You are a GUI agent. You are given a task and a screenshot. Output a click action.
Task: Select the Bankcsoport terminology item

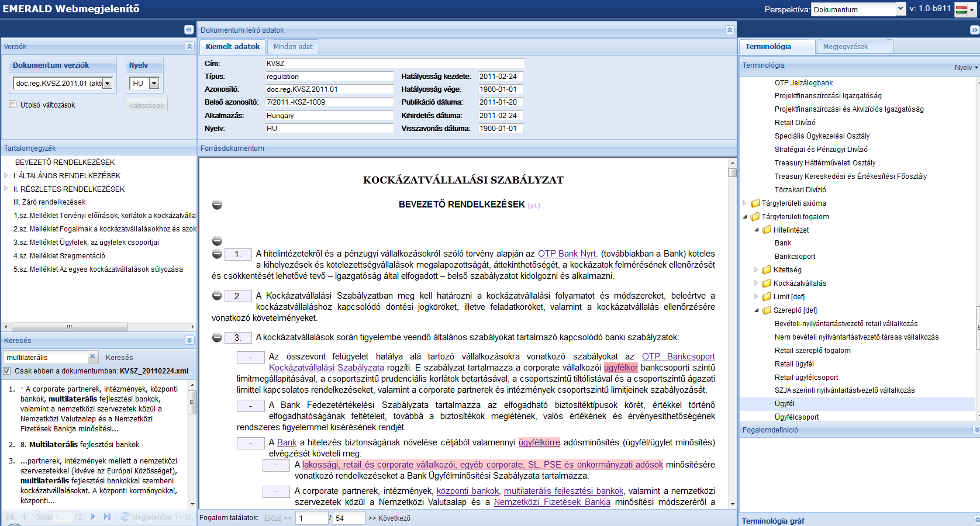point(795,257)
